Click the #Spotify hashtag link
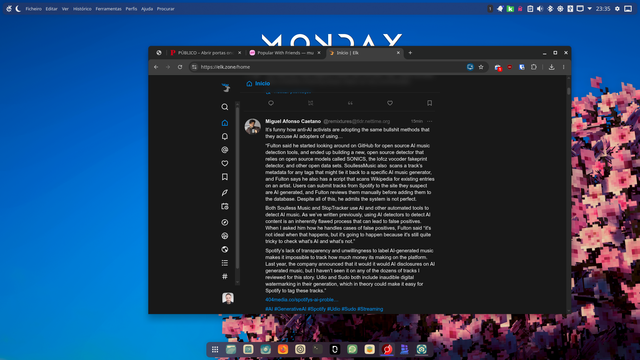640x360 pixels. [316, 309]
